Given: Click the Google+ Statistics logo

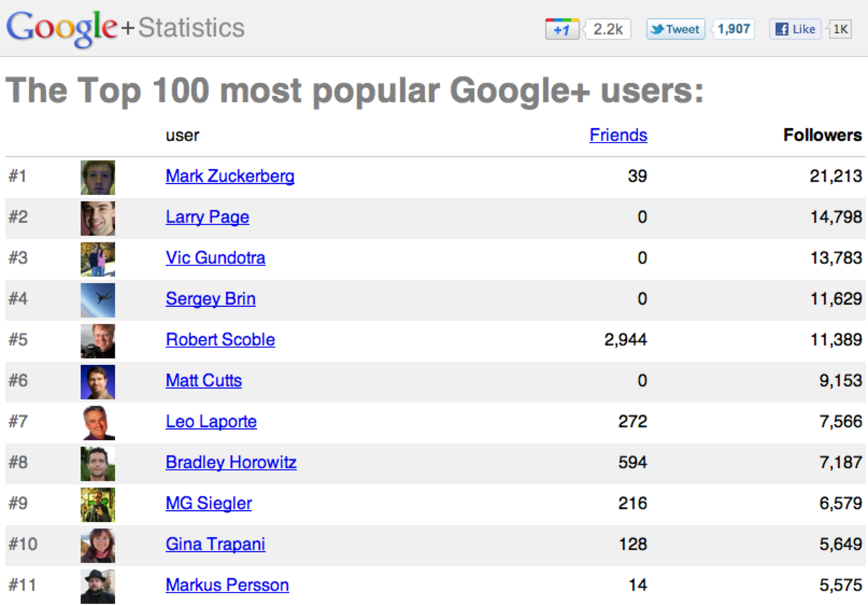Looking at the screenshot, I should (x=125, y=28).
